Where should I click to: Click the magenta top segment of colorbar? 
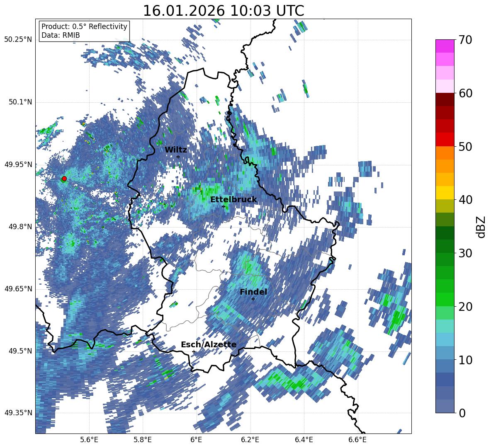pos(445,46)
